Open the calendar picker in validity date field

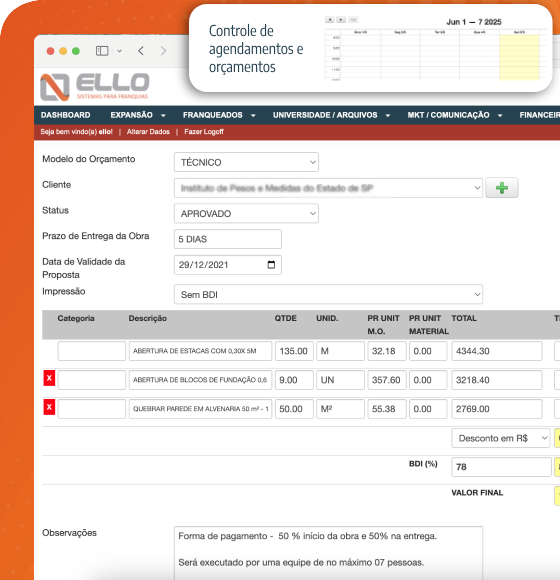(x=271, y=264)
